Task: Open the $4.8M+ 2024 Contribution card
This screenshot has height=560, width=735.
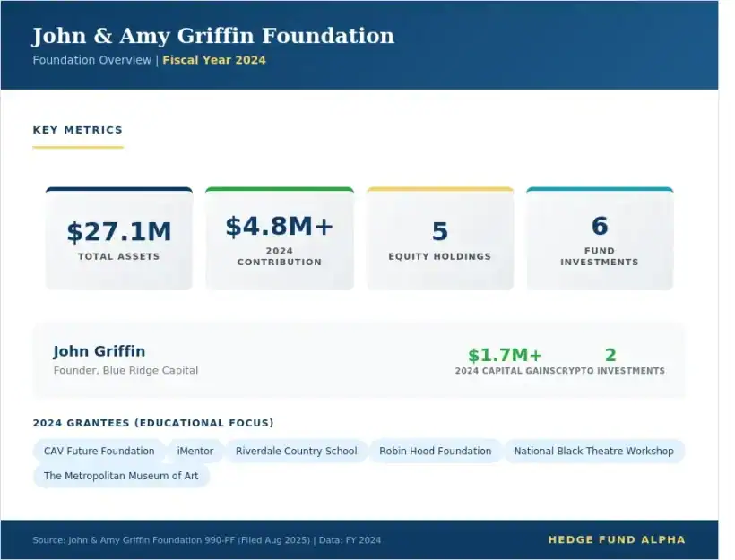Action: click(x=279, y=239)
